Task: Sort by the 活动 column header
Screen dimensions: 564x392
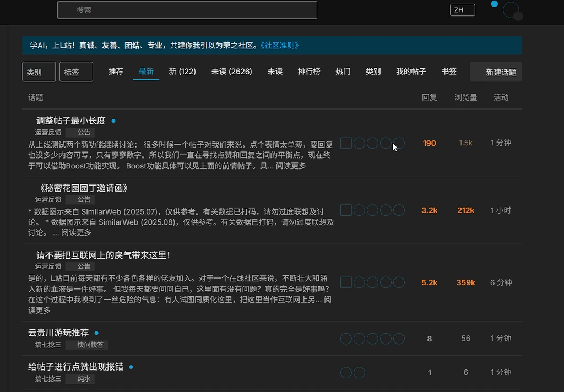Action: [x=501, y=97]
